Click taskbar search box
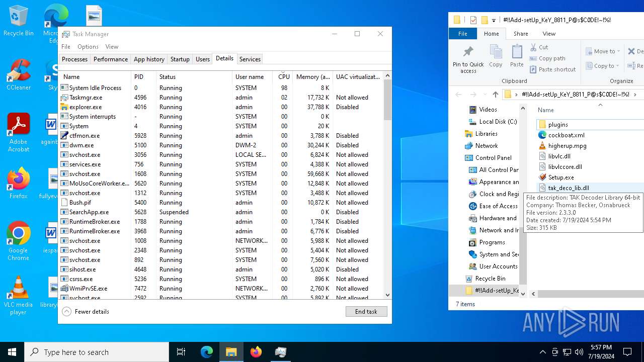Image resolution: width=644 pixels, height=362 pixels. 97,352
